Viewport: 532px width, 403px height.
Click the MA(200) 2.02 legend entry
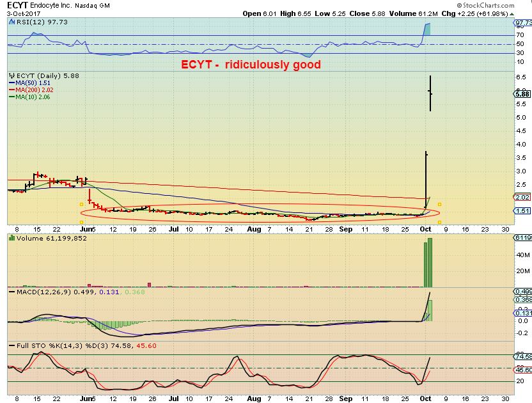(x=35, y=90)
